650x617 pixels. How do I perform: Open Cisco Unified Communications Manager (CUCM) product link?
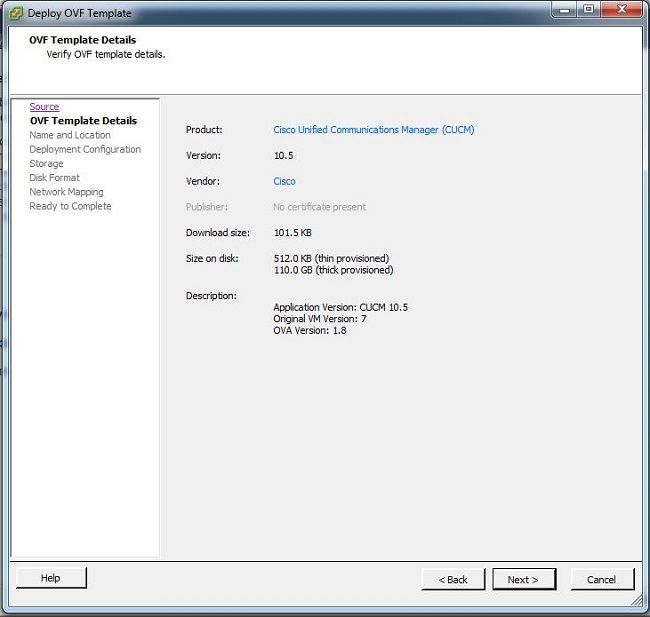pyautogui.click(x=374, y=130)
